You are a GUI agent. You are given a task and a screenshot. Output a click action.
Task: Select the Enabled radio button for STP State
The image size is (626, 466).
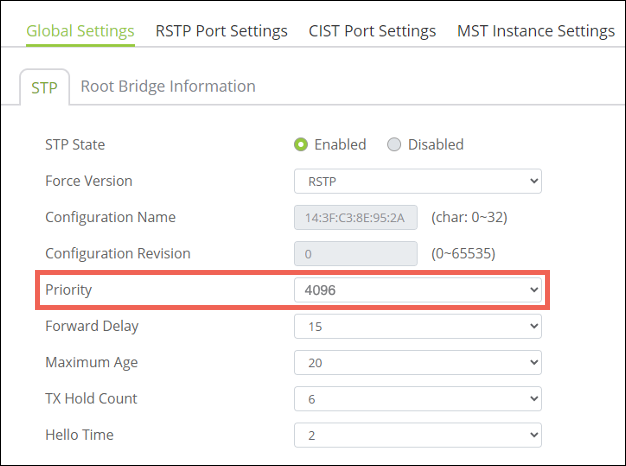coord(301,145)
